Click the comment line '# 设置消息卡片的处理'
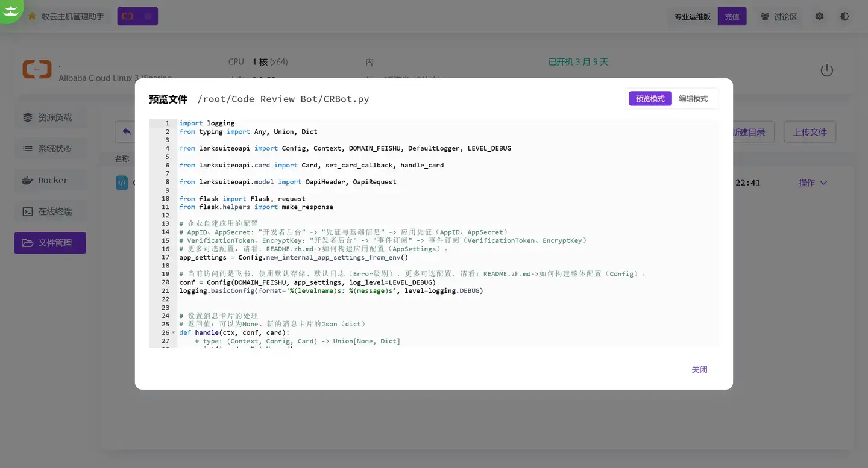 pyautogui.click(x=219, y=316)
